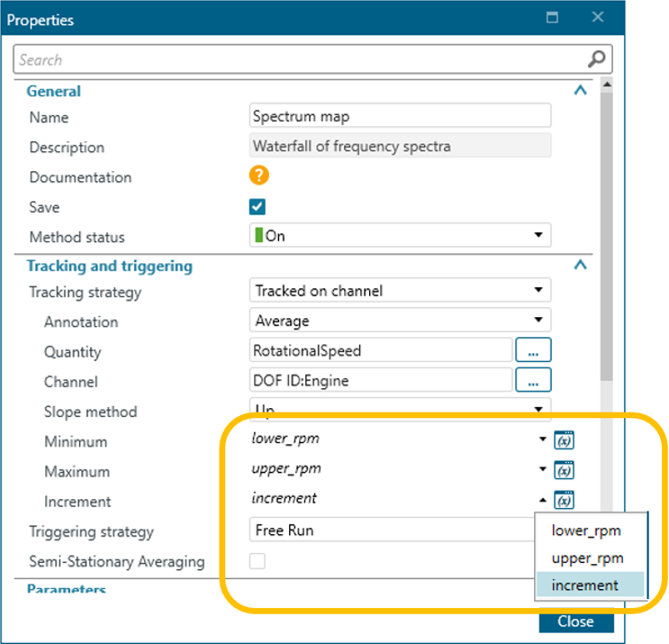Maximize the Properties window

(x=553, y=18)
